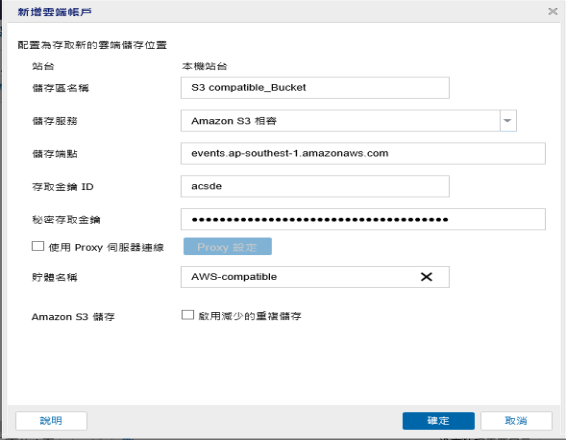The width and height of the screenshot is (566, 440).
Task: Click the Amazon S3 儲存 label
Action: [73, 317]
